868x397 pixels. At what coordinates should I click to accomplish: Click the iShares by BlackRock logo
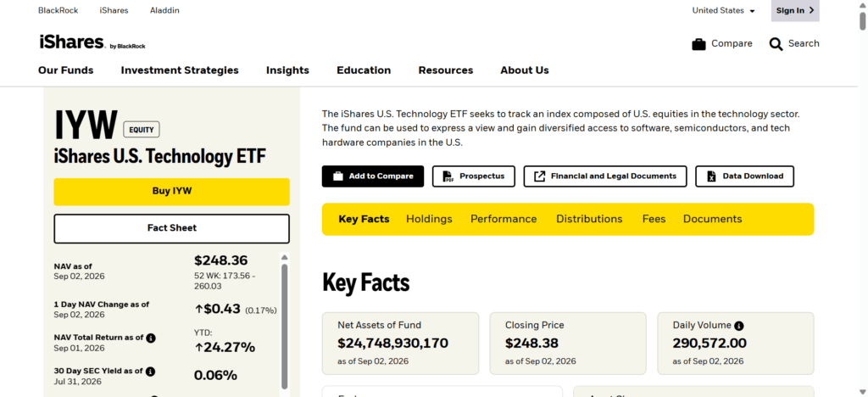coord(92,42)
